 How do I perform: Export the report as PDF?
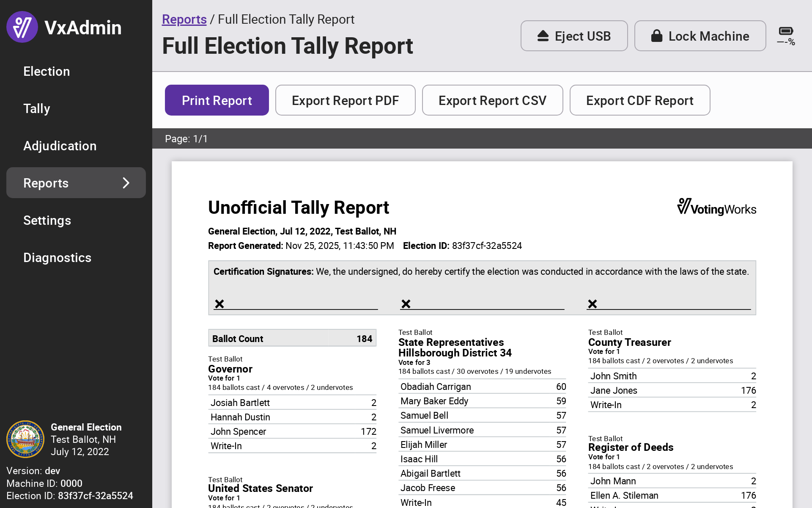pos(345,100)
